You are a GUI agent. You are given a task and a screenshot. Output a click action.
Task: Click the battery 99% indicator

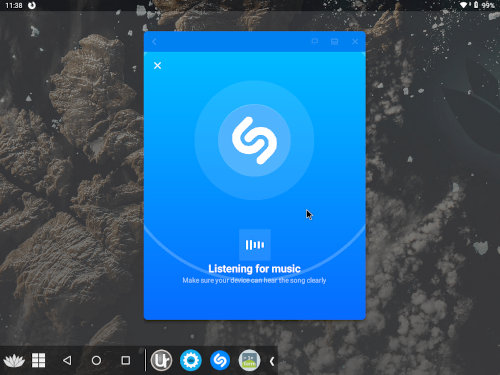pyautogui.click(x=485, y=5)
